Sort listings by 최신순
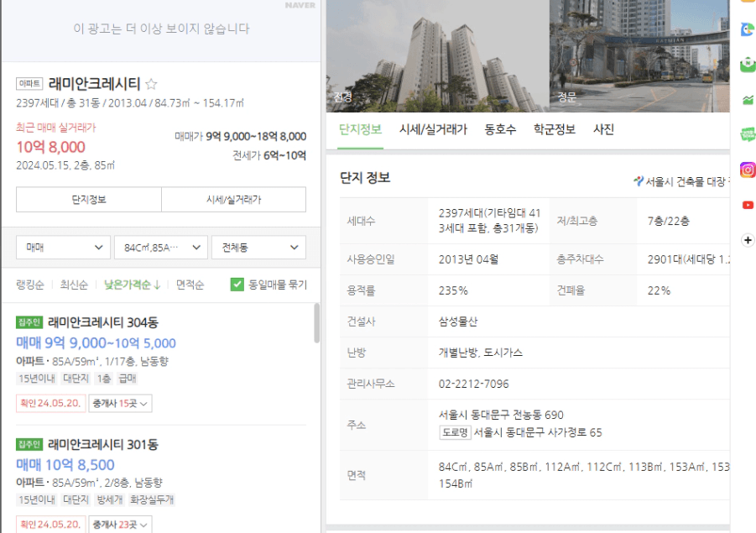Image resolution: width=756 pixels, height=533 pixels. pos(74,285)
